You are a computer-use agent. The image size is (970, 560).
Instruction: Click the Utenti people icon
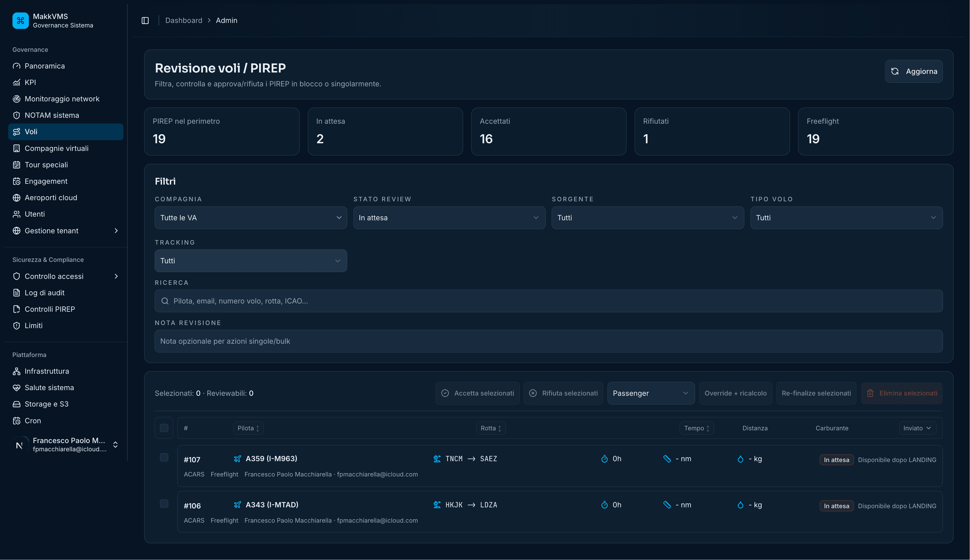(x=16, y=214)
